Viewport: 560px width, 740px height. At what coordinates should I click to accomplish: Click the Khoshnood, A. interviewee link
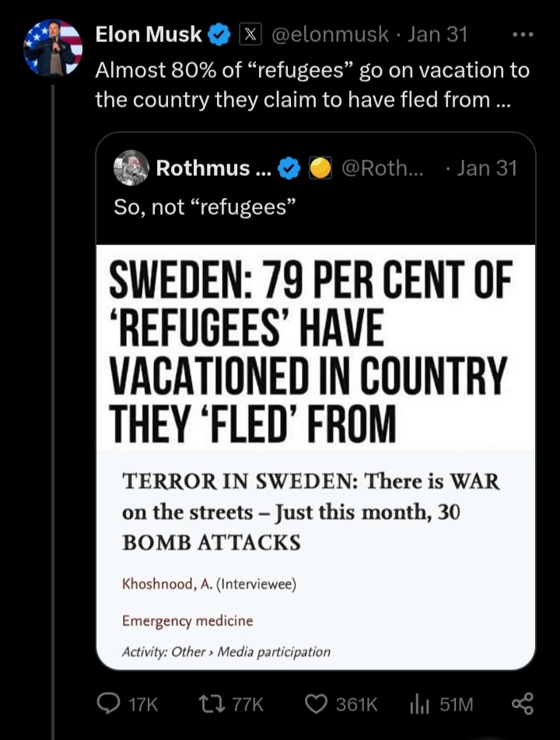(x=208, y=584)
